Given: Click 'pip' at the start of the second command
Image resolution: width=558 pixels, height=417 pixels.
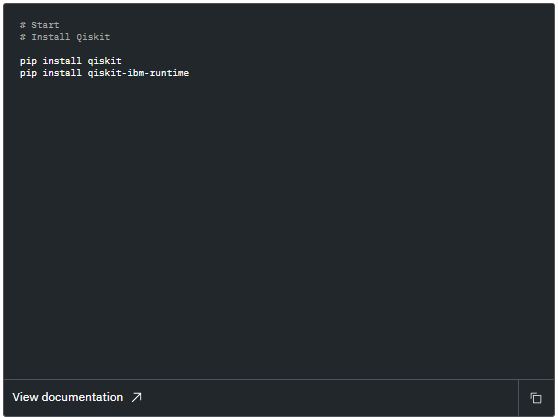Looking at the screenshot, I should point(28,73).
